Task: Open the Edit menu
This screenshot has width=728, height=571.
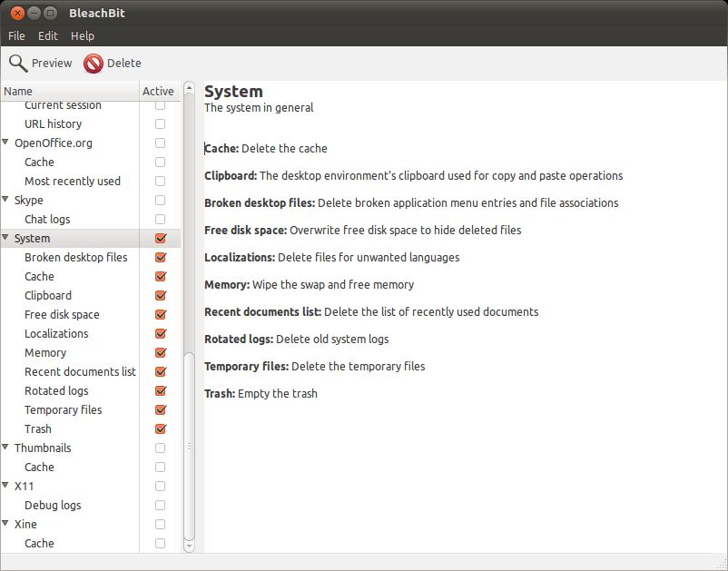Action: (48, 35)
